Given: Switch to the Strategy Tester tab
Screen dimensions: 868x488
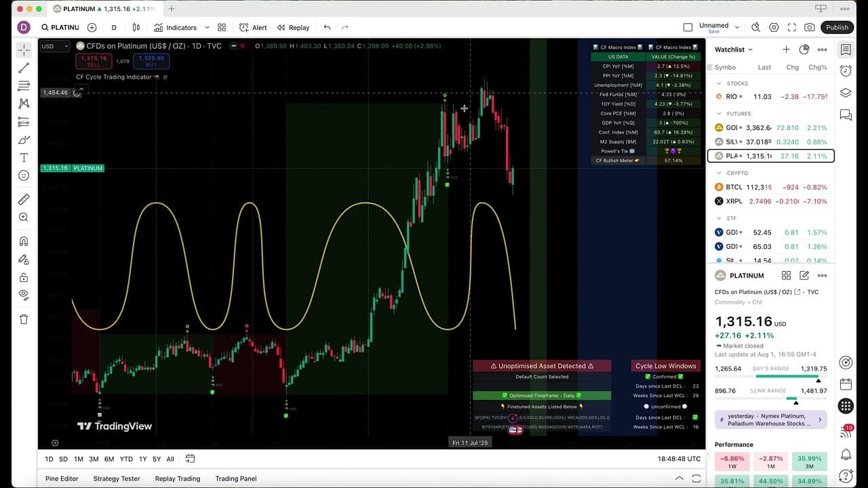Looking at the screenshot, I should tap(117, 479).
